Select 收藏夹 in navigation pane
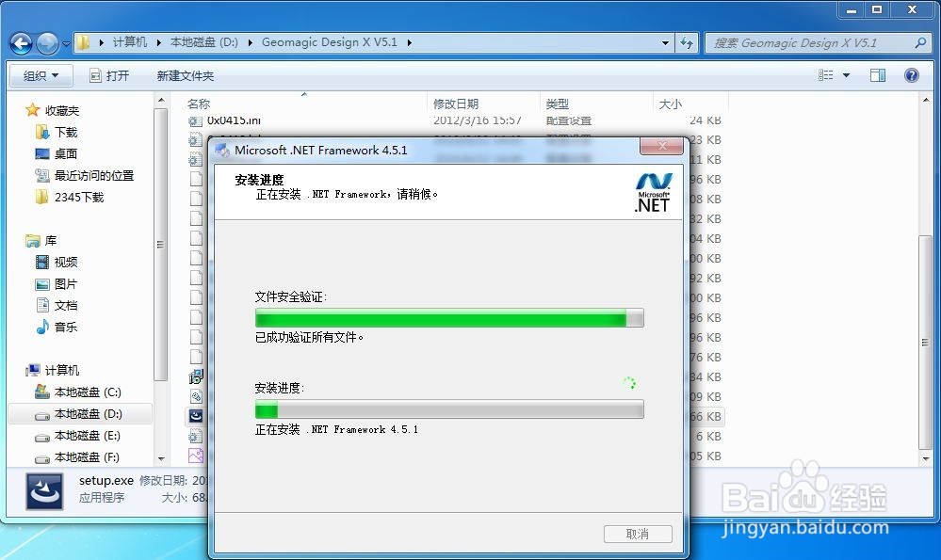 tap(62, 110)
